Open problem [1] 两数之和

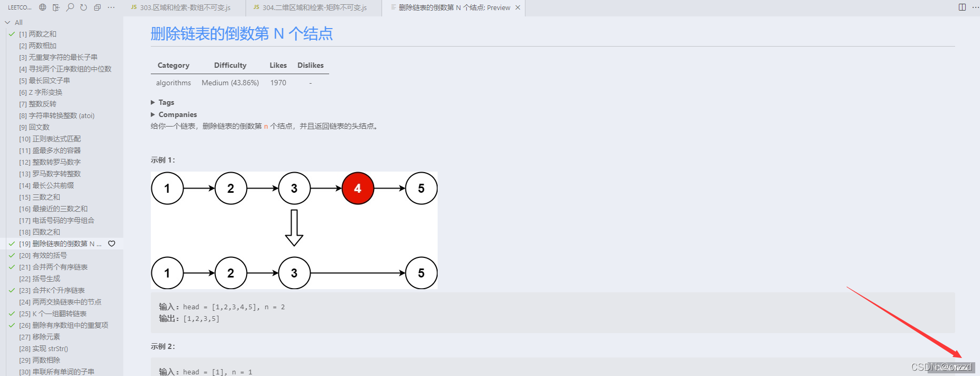(x=38, y=34)
